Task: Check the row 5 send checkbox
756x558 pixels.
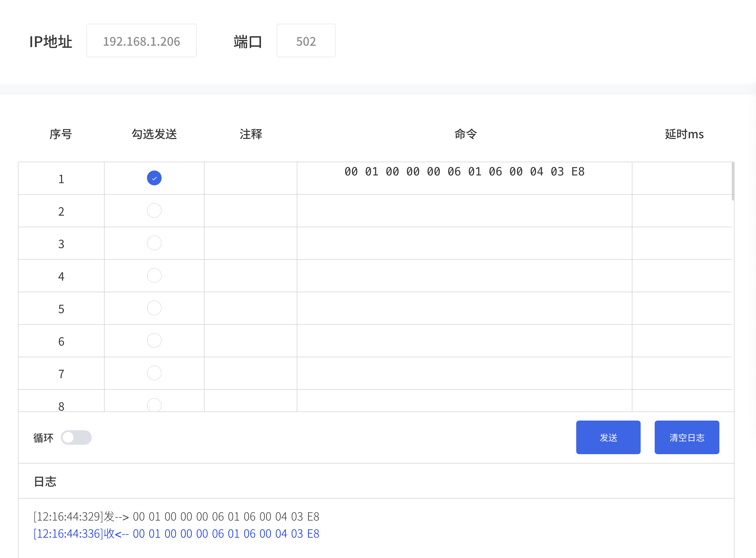Action: click(154, 308)
